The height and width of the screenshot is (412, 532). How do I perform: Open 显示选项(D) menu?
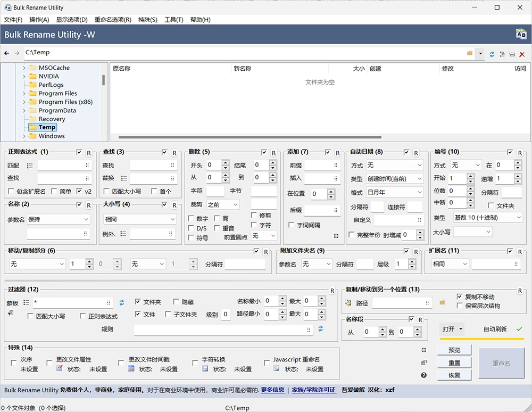[72, 20]
